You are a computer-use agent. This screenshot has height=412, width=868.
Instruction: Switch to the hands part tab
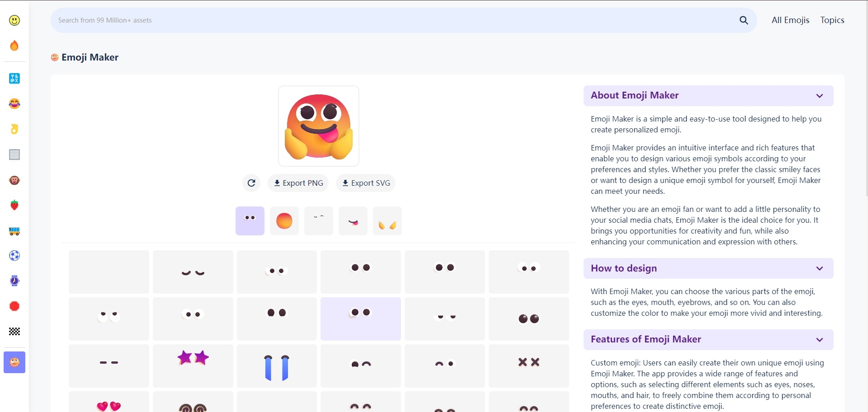(x=387, y=221)
